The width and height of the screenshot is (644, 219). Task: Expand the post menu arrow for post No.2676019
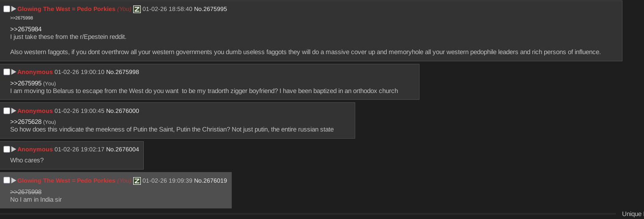click(14, 181)
